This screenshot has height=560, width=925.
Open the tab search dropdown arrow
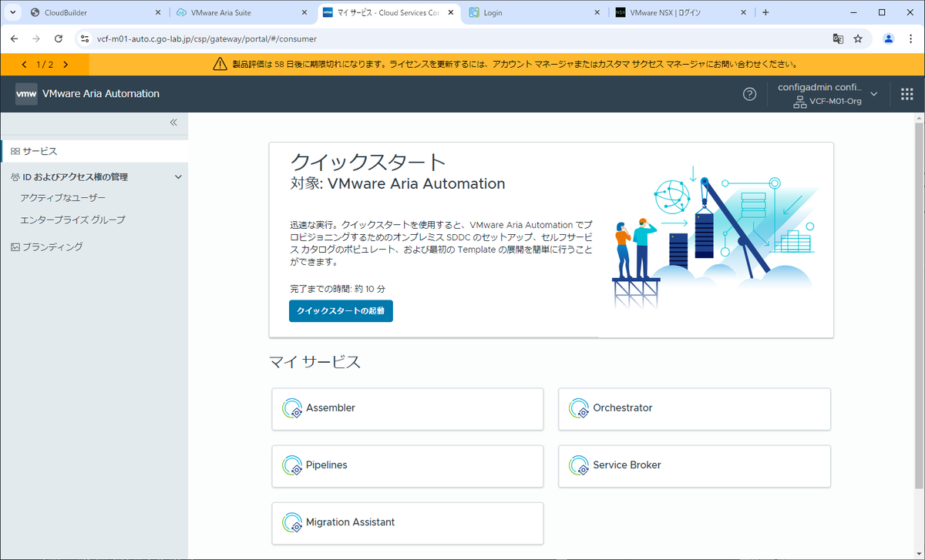(x=13, y=12)
